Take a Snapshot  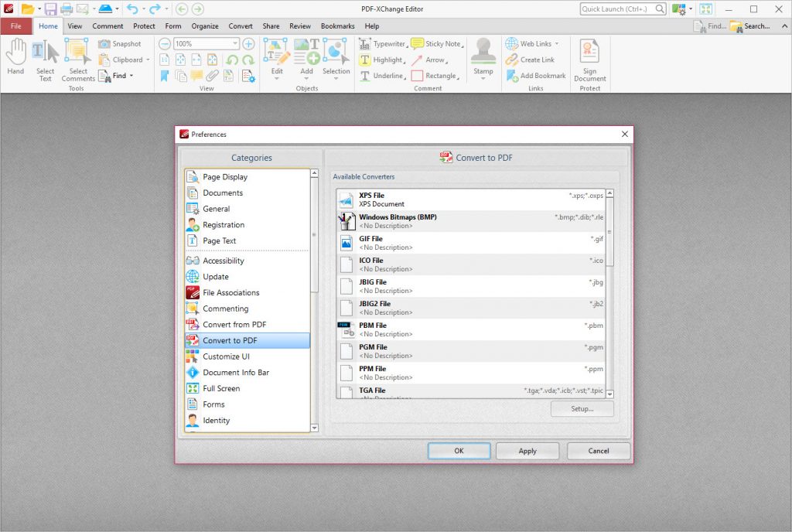[x=120, y=44]
